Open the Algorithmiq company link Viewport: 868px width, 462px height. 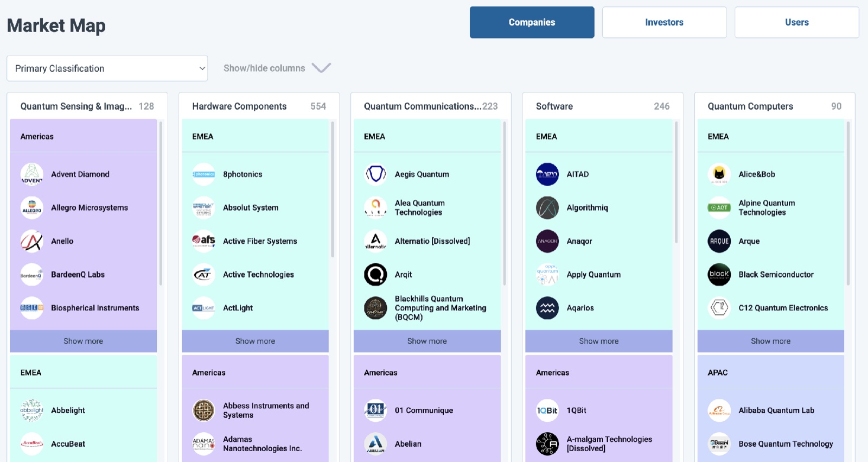(x=588, y=208)
